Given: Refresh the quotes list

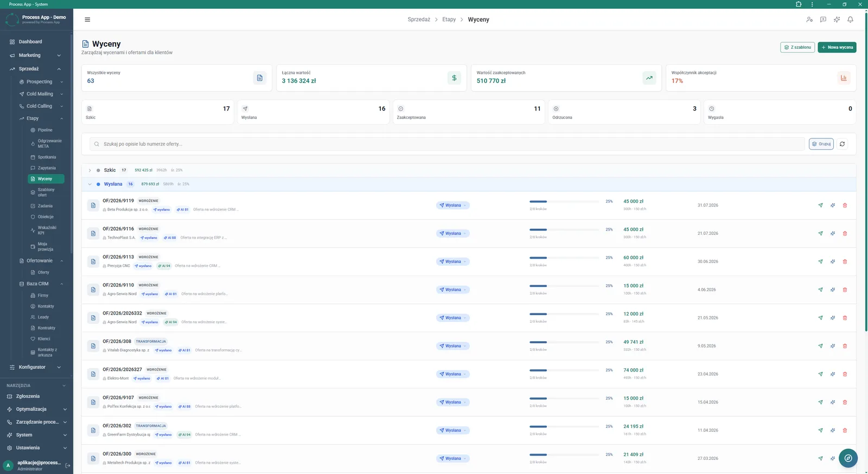Looking at the screenshot, I should [x=842, y=144].
